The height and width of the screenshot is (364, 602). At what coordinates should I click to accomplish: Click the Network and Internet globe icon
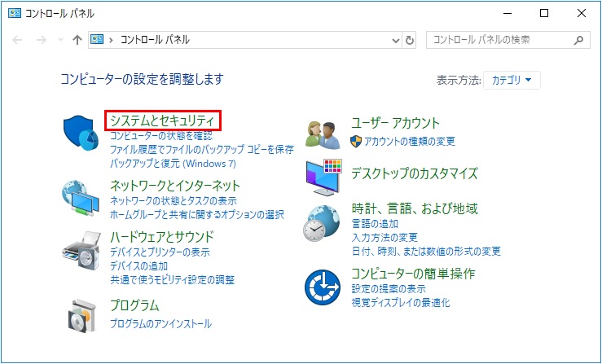tap(81, 198)
